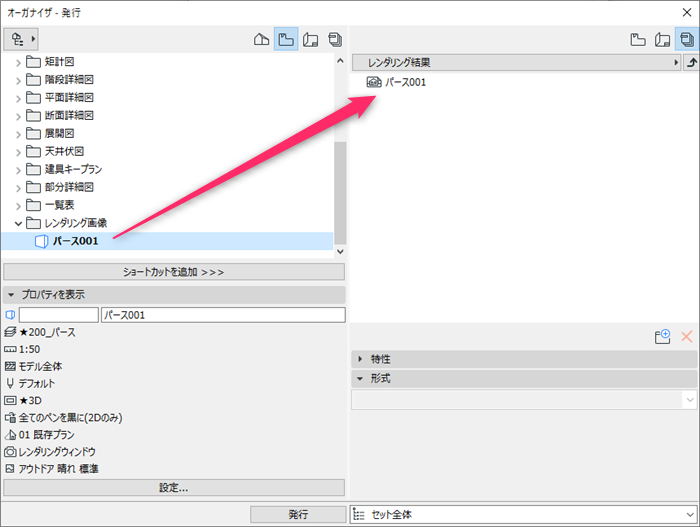Viewport: 700px width, 527px height.
Task: Click the 3D view icon beside ID field
Action: point(10,315)
